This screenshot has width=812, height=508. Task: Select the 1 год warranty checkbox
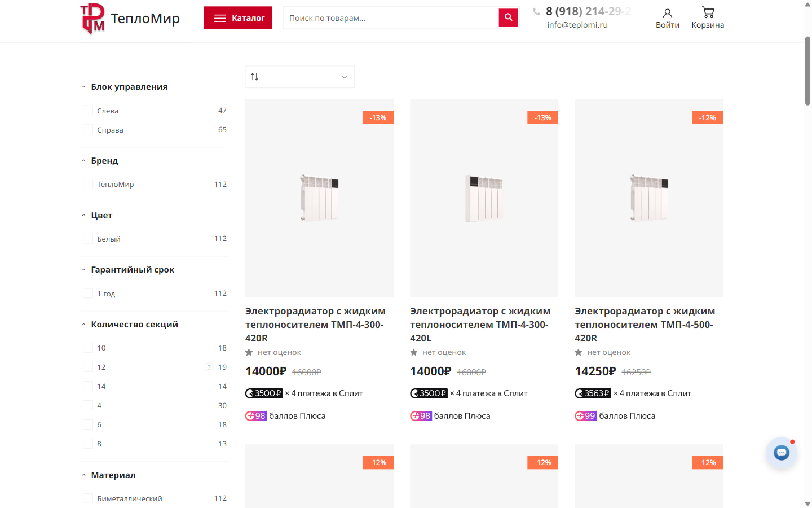(88, 294)
